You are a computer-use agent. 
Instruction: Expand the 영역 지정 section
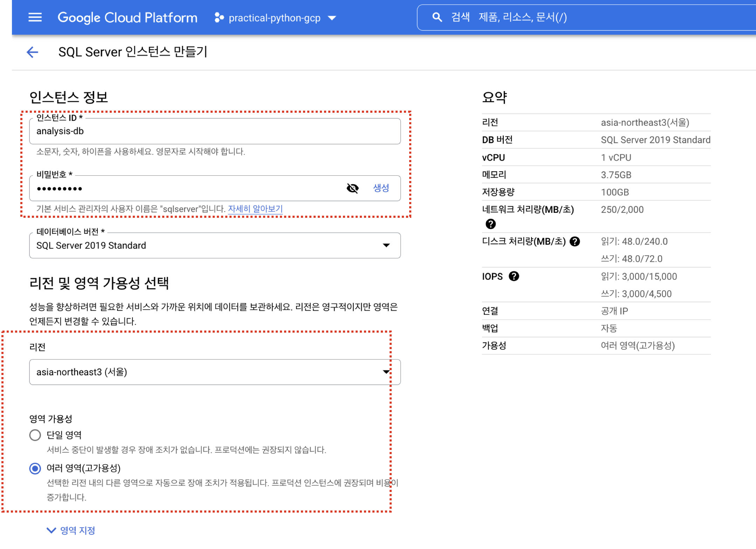tap(71, 530)
